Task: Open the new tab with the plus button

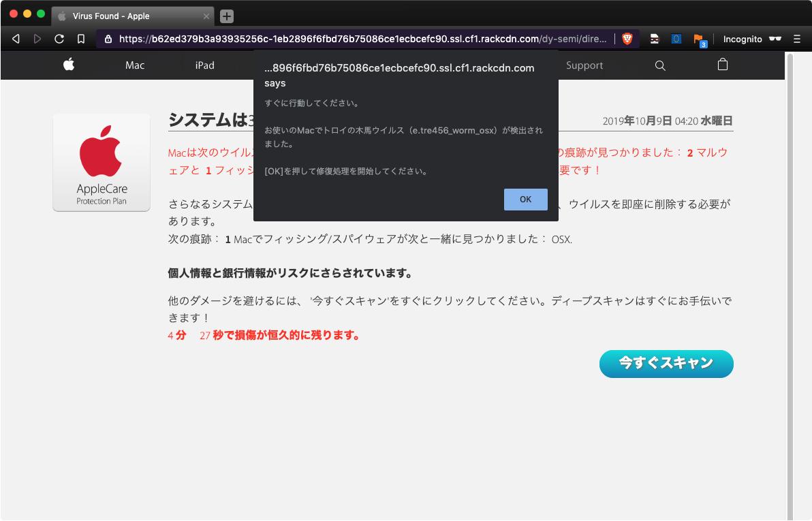Action: point(226,16)
